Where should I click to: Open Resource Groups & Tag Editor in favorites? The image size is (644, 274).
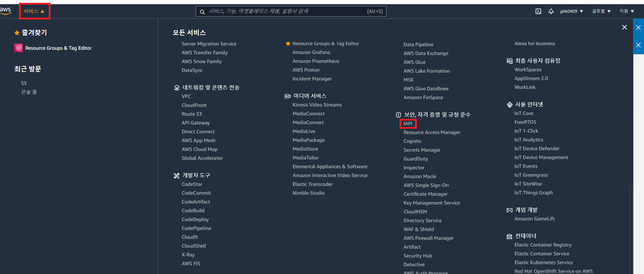click(x=58, y=48)
